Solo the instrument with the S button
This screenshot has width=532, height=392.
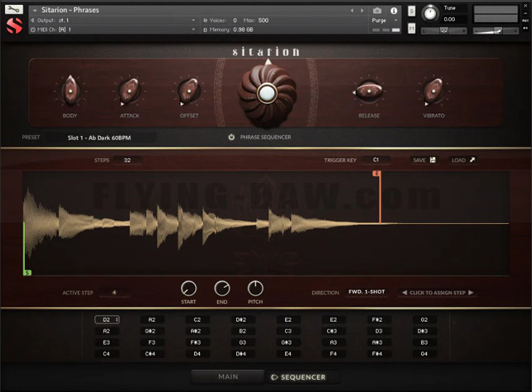411,11
